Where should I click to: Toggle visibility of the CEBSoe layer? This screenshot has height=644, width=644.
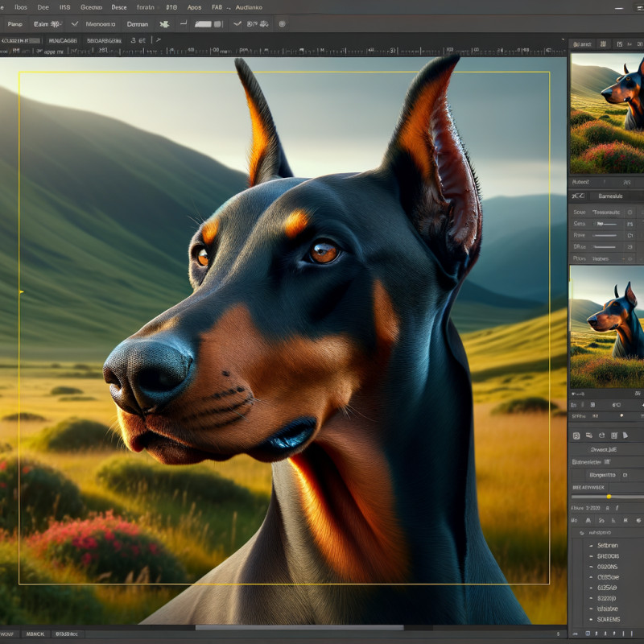pyautogui.click(x=591, y=576)
